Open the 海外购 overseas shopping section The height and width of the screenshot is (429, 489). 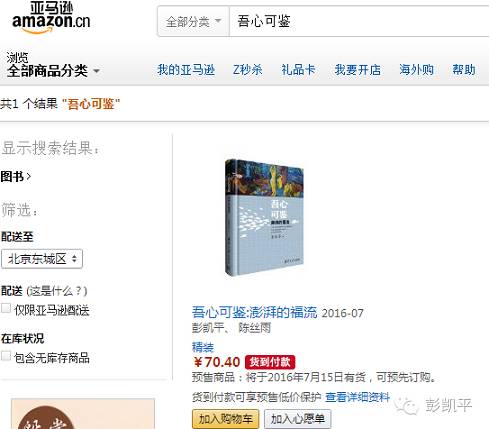[x=416, y=70]
